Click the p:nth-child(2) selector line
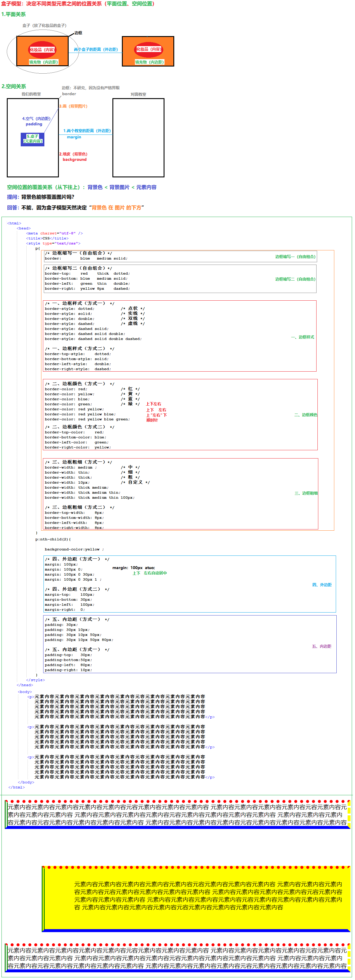 coord(53,540)
